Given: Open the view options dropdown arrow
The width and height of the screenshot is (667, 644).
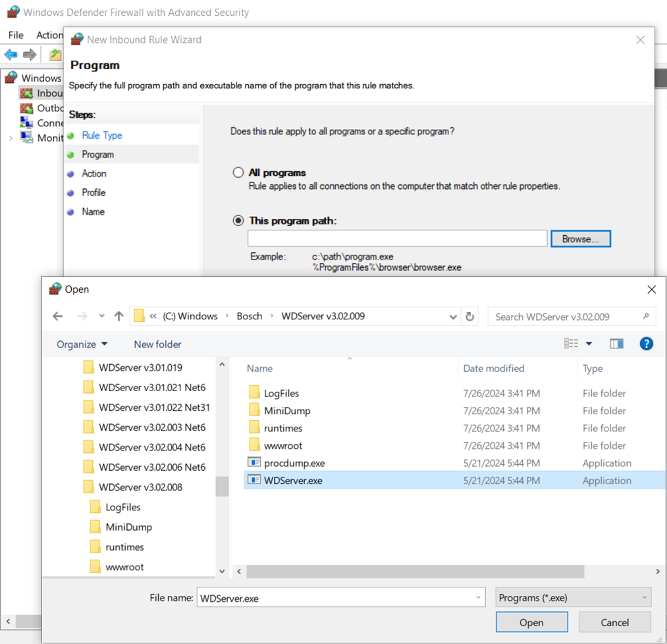Looking at the screenshot, I should [x=589, y=344].
